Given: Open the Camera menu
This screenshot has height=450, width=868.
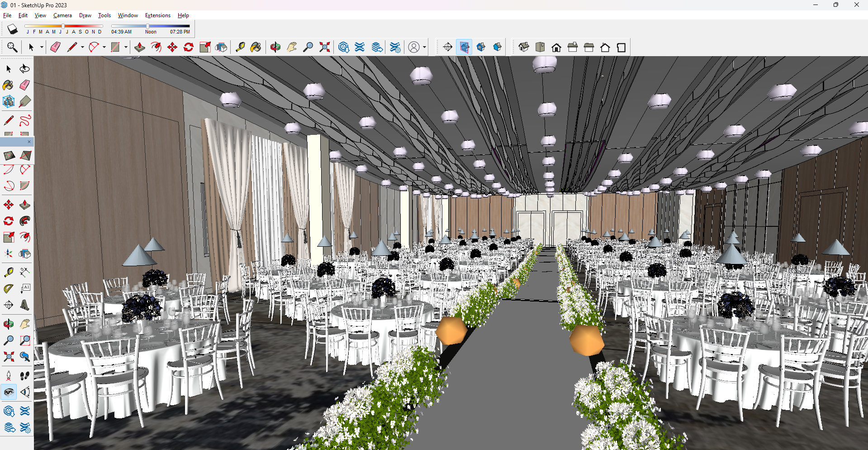Looking at the screenshot, I should [62, 15].
